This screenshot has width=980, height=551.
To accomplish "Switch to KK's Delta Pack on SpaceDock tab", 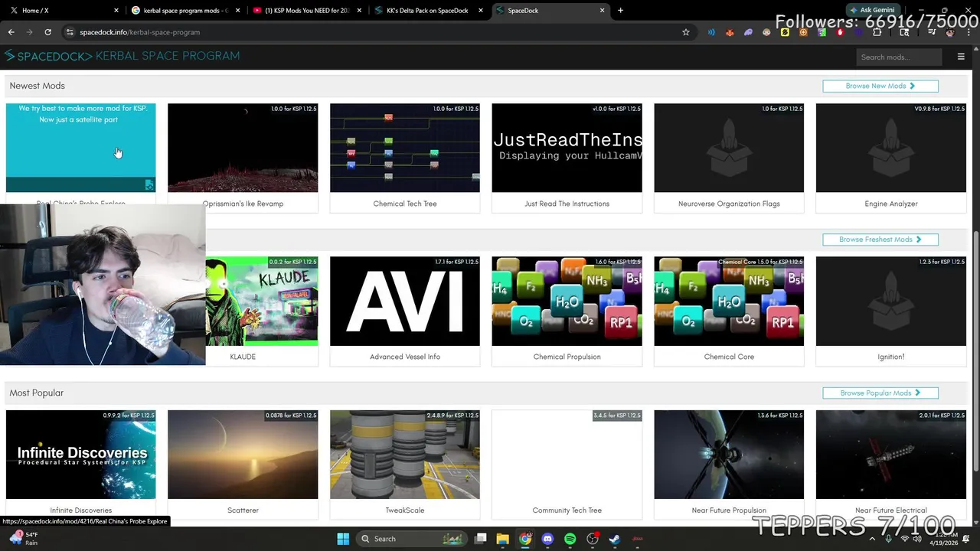I will coord(430,10).
